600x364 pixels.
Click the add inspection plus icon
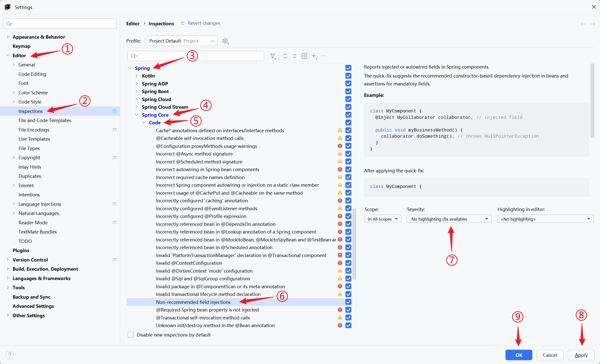(314, 56)
